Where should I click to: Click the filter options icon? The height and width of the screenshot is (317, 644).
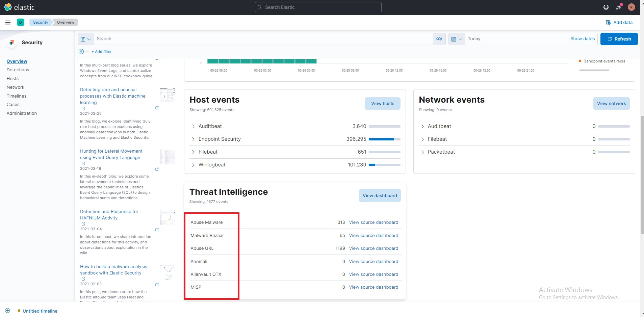click(81, 52)
